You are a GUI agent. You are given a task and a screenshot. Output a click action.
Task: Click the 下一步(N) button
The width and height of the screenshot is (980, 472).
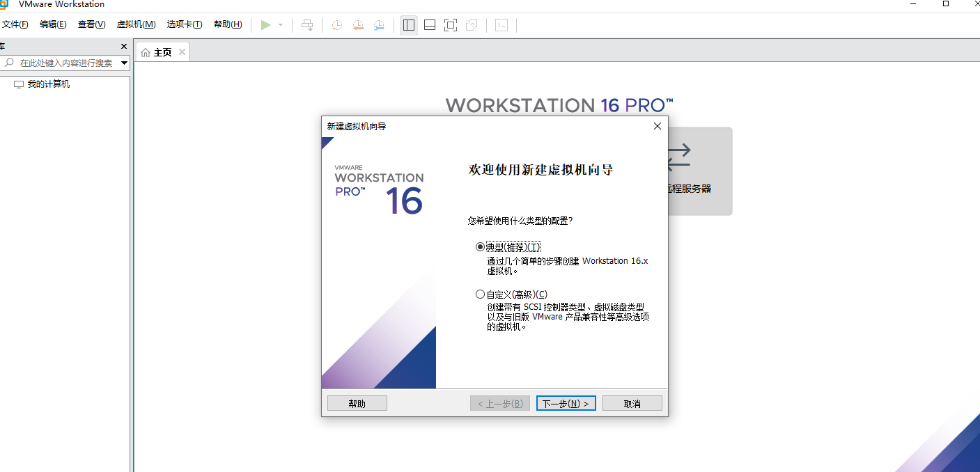[x=566, y=404]
